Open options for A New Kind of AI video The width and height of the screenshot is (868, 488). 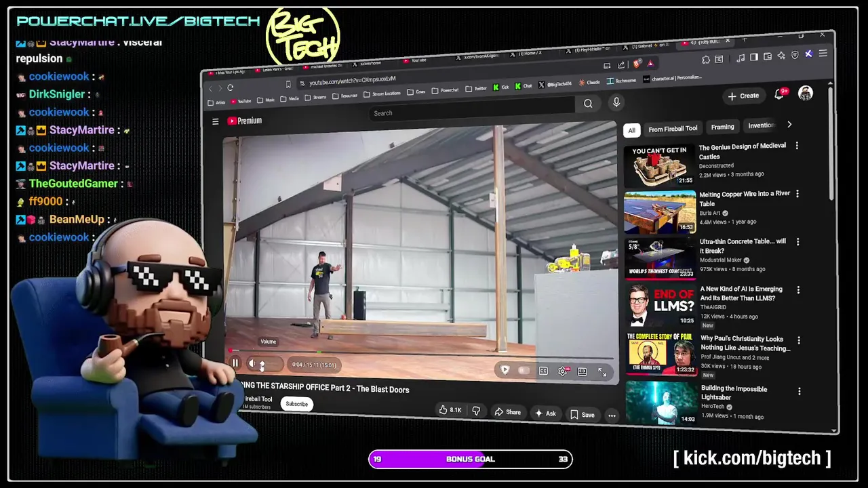pyautogui.click(x=798, y=290)
